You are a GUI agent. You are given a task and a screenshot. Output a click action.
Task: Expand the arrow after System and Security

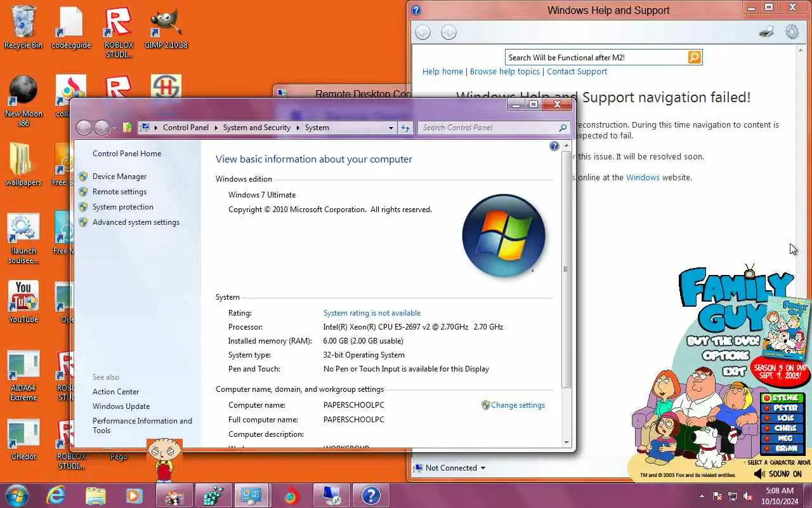click(x=298, y=128)
